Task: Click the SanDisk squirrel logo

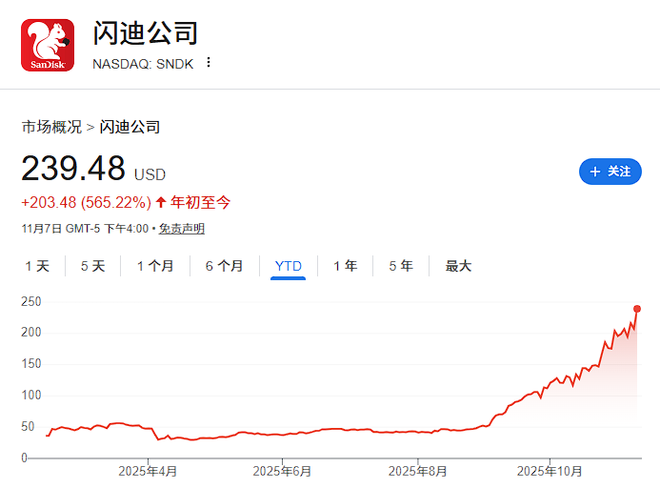Action: 47,45
